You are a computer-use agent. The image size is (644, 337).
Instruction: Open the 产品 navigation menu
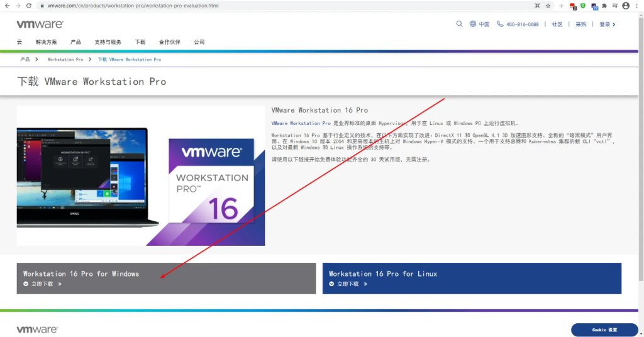[75, 42]
